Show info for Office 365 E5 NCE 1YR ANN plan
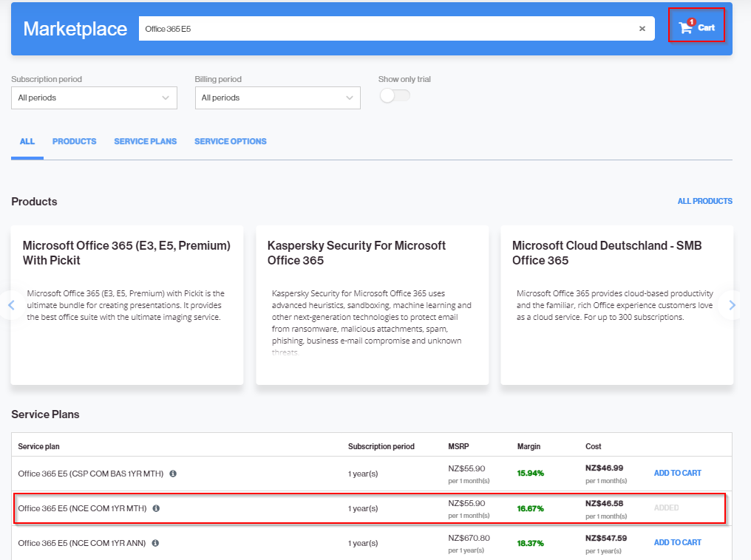Viewport: 751px width, 560px height. tap(156, 543)
